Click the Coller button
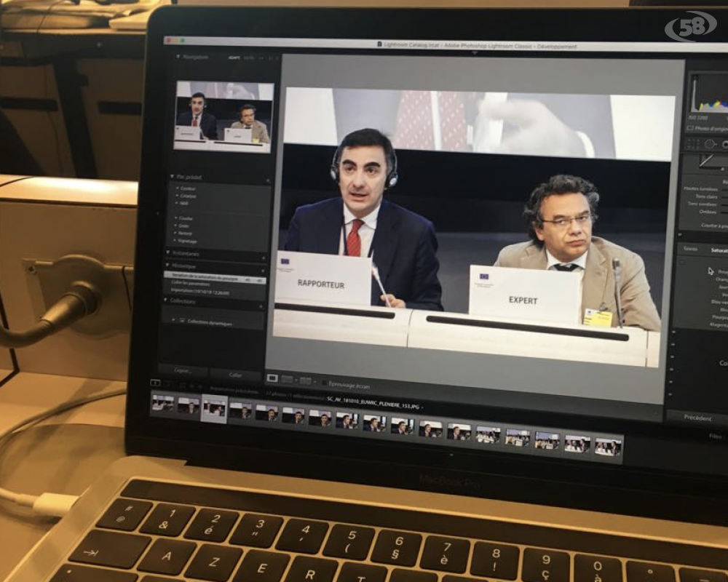Viewport: 728px width, 582px height. [x=235, y=375]
